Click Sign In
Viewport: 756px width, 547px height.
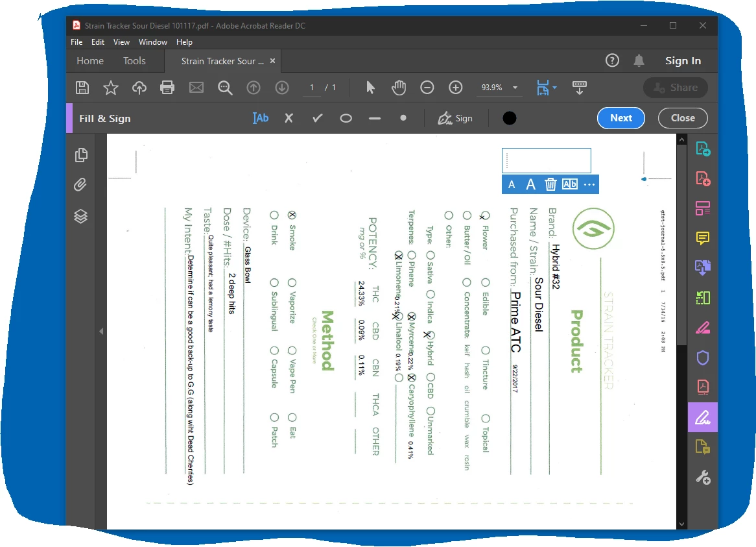(x=683, y=61)
